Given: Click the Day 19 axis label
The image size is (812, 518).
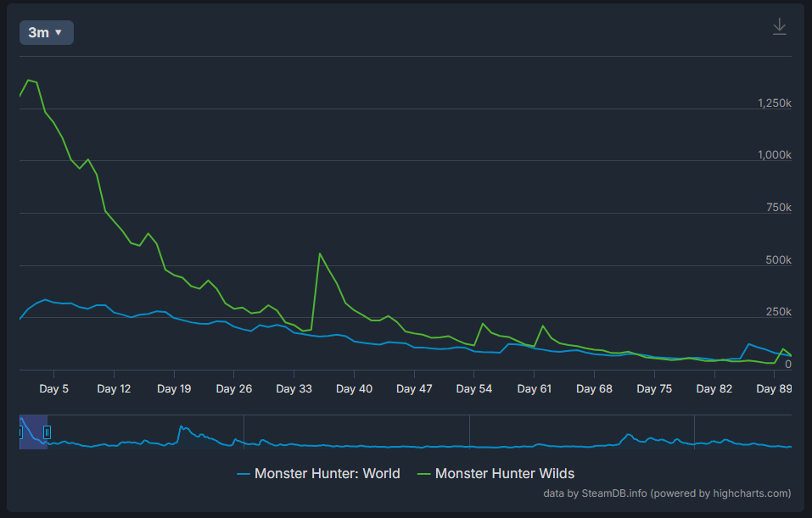Looking at the screenshot, I should pos(174,388).
